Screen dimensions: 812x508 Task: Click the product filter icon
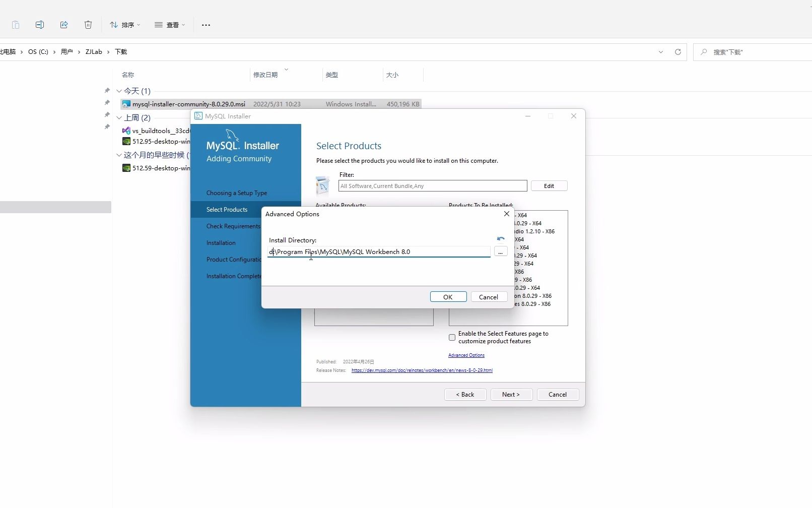coord(322,185)
